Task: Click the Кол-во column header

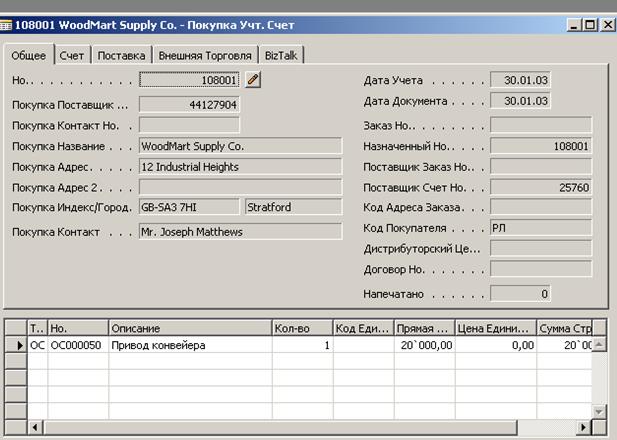Action: point(302,328)
